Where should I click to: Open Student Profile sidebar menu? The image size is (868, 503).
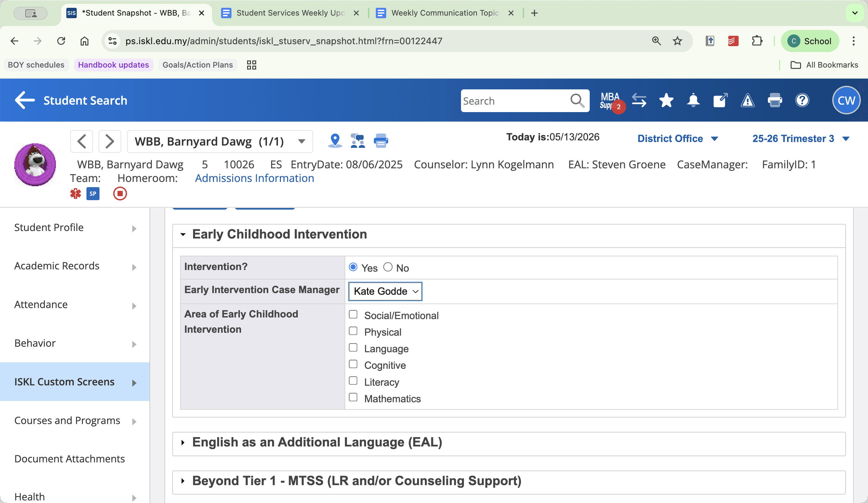coord(75,227)
